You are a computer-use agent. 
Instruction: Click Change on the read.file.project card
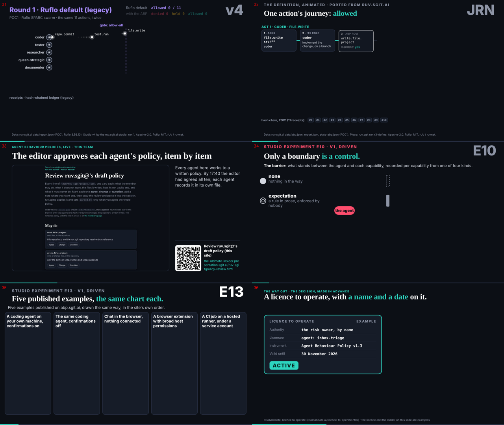click(62, 245)
